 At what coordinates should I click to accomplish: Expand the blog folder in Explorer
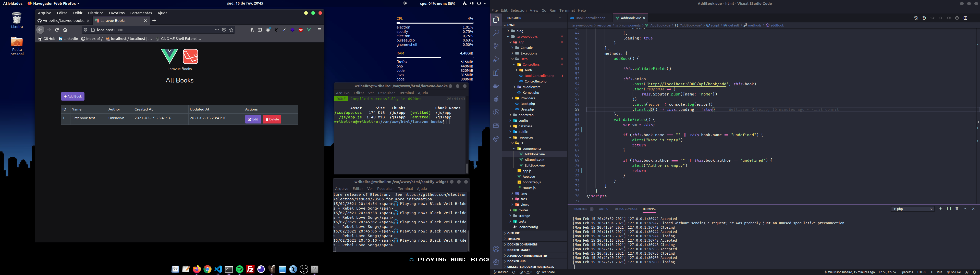point(520,31)
